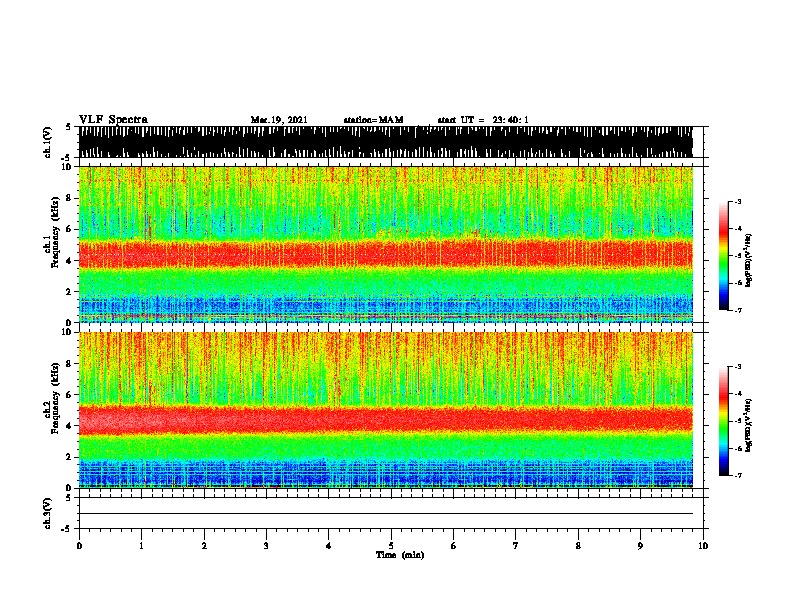Click time axis tick label "1"
The image size is (792, 612).
click(x=141, y=546)
